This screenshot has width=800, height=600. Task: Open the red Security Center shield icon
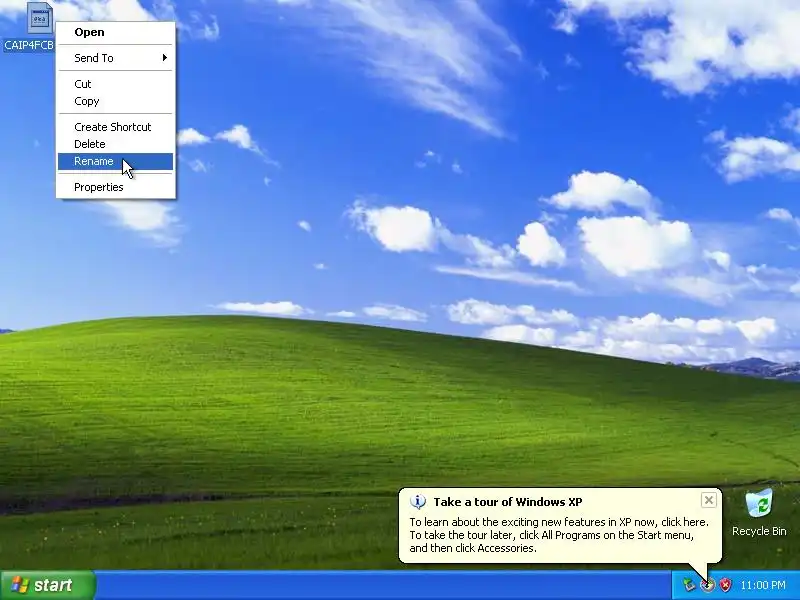coord(725,585)
